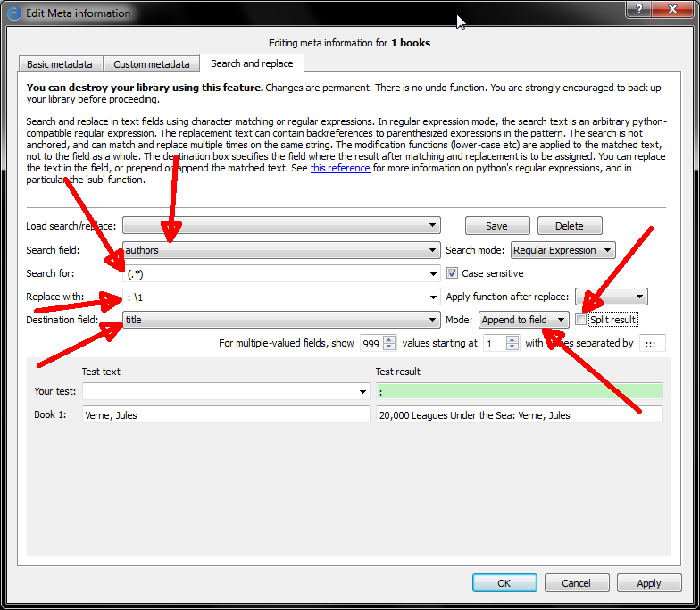This screenshot has height=610, width=700.
Task: Expand the Load search/replace dropdown
Action: (x=282, y=225)
